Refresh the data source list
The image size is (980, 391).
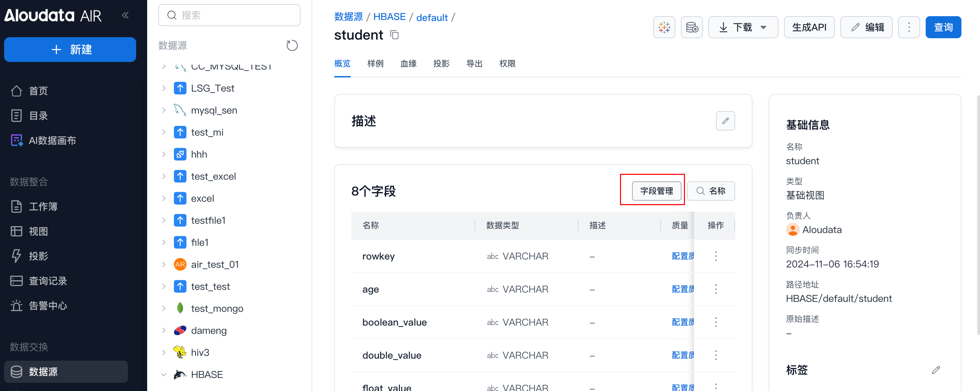point(292,46)
